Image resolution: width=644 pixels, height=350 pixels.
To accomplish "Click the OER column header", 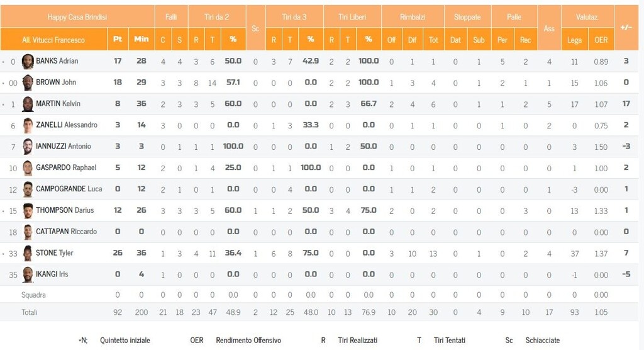I will 601,40.
